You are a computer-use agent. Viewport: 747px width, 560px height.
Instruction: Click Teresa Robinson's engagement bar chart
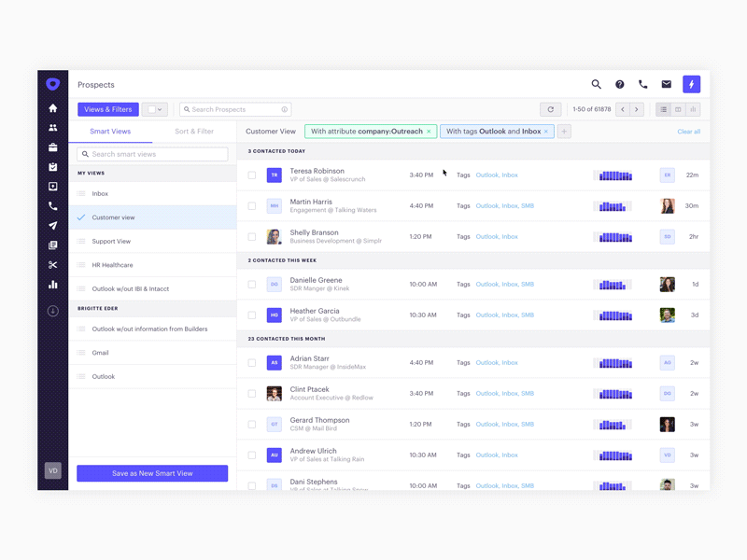[x=613, y=175]
